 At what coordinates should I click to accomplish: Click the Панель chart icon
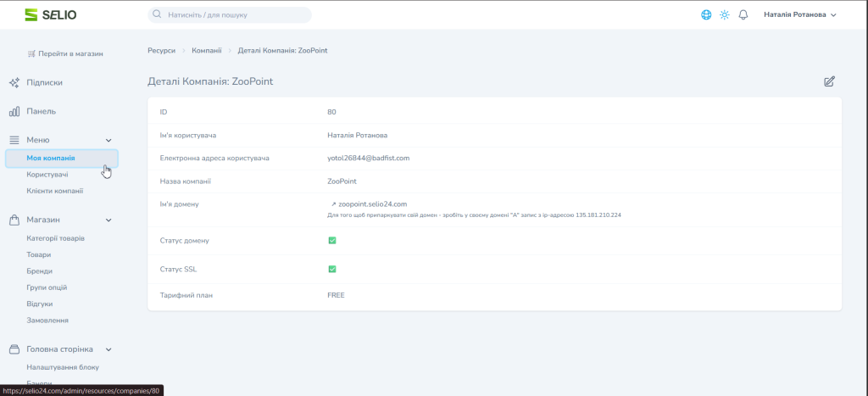14,111
